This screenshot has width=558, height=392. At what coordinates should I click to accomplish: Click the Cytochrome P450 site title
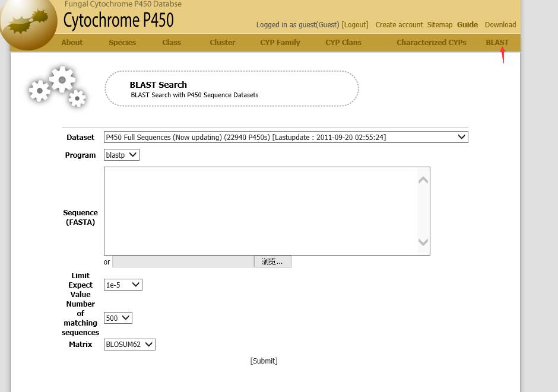click(x=119, y=20)
